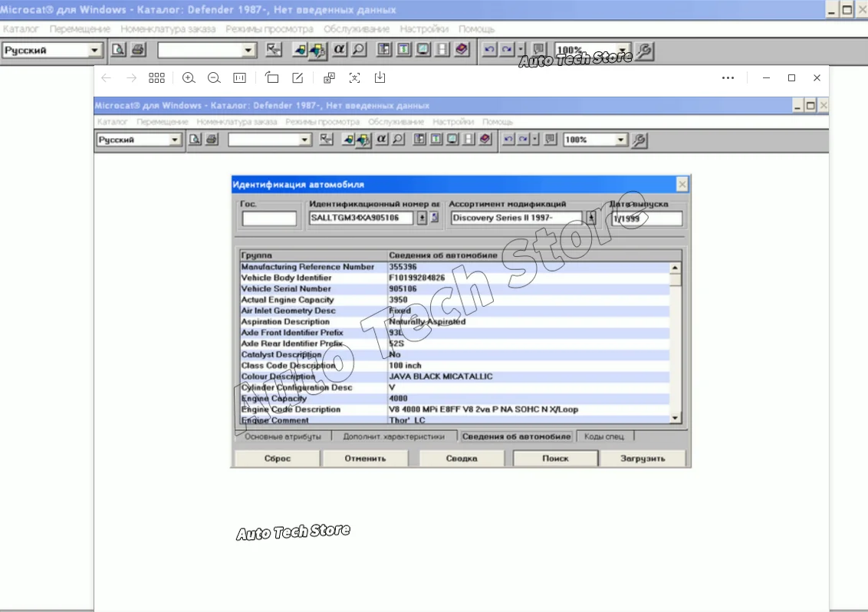Open Каталог menu in background Microcat window

(x=21, y=29)
